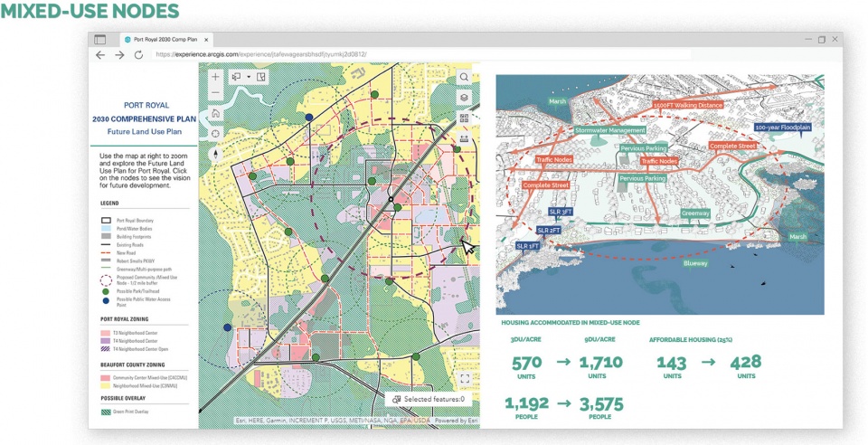868x445 pixels.
Task: Click the blue water access point near top
Action: coord(309,117)
